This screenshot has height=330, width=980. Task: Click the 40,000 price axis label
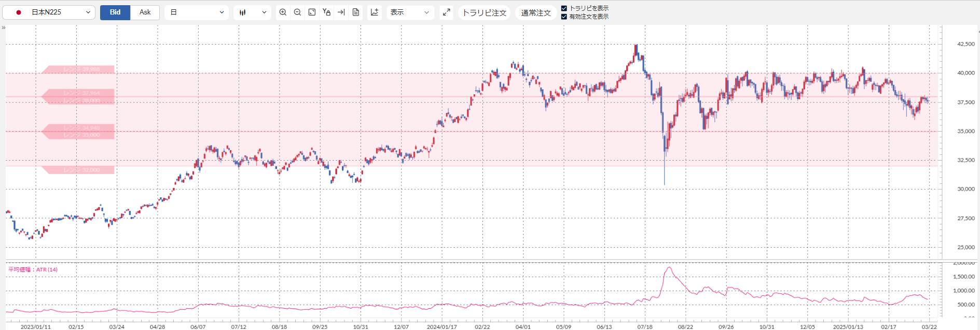tap(966, 73)
